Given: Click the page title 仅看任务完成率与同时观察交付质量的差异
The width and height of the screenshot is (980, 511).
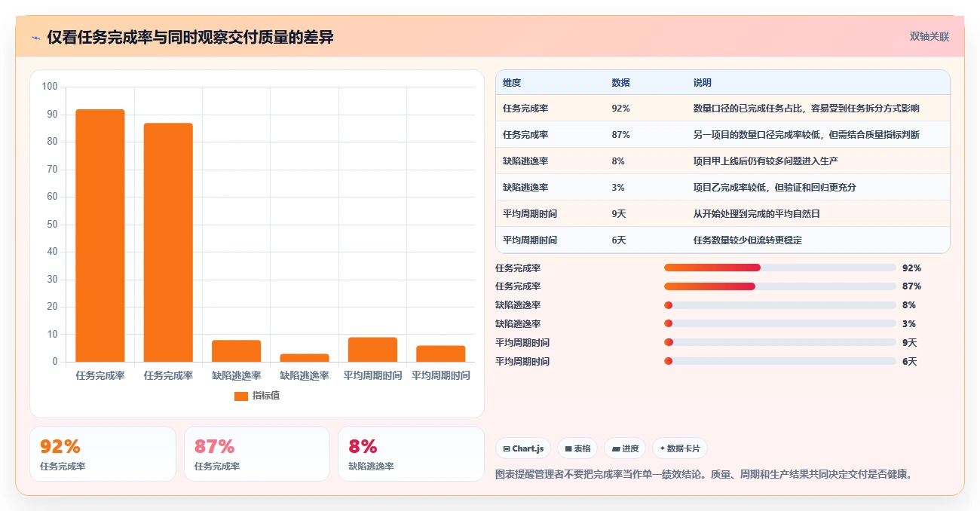Looking at the screenshot, I should [x=190, y=37].
